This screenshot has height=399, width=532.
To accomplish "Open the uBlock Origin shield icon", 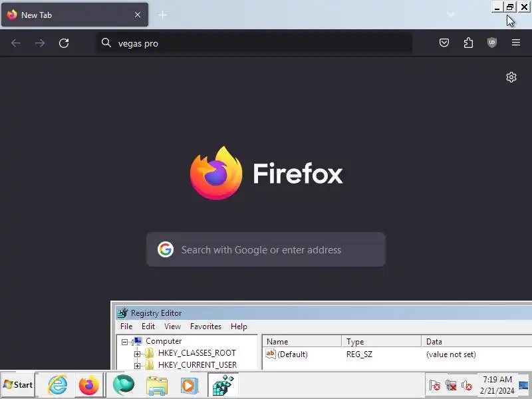I will pyautogui.click(x=492, y=43).
